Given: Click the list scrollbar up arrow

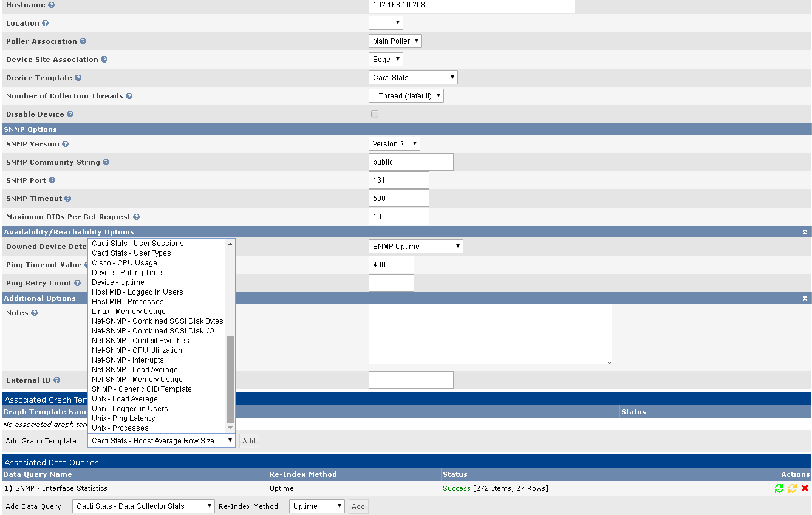Looking at the screenshot, I should point(230,244).
